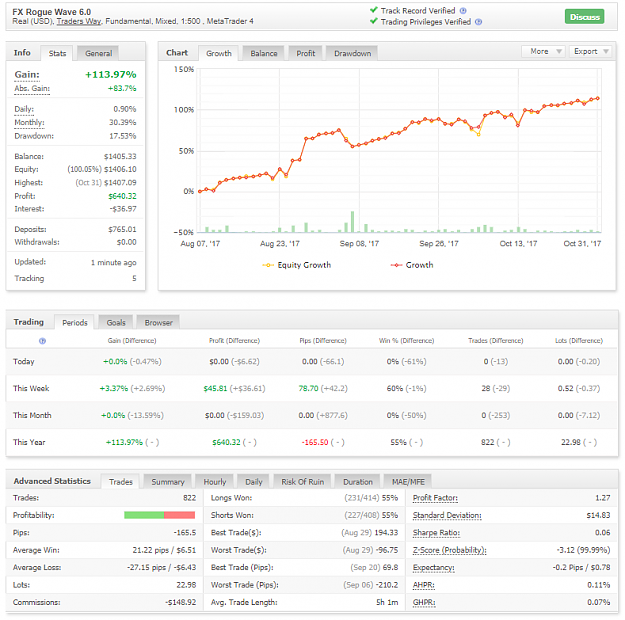Click the Abs. Gain label
625x620 pixels.
pyautogui.click(x=32, y=89)
